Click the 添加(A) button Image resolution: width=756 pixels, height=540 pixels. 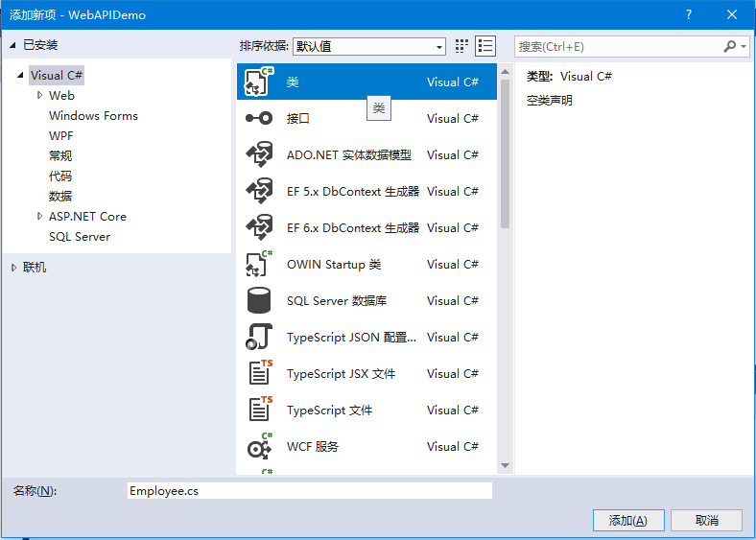click(x=628, y=521)
